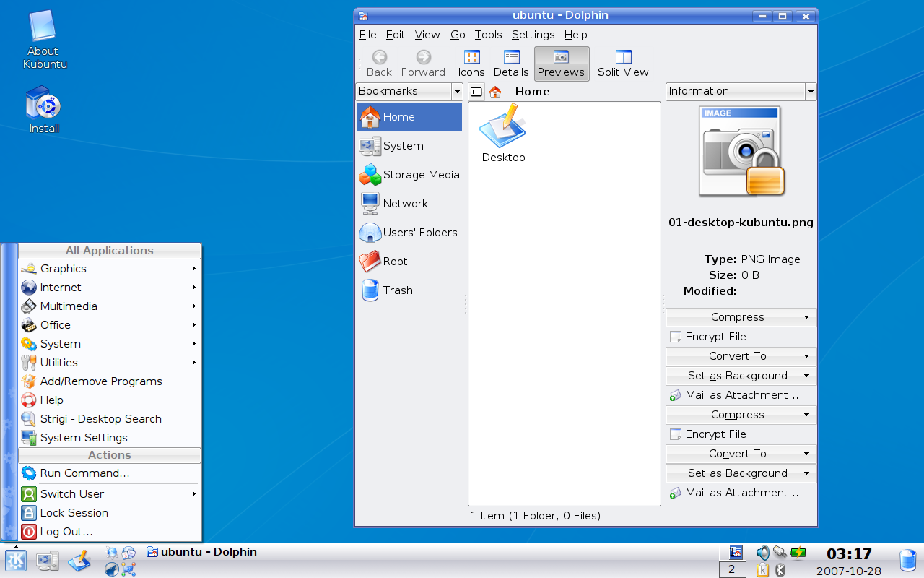This screenshot has height=578, width=924.
Task: Open the volume mixer speaker tray icon
Action: [x=762, y=553]
